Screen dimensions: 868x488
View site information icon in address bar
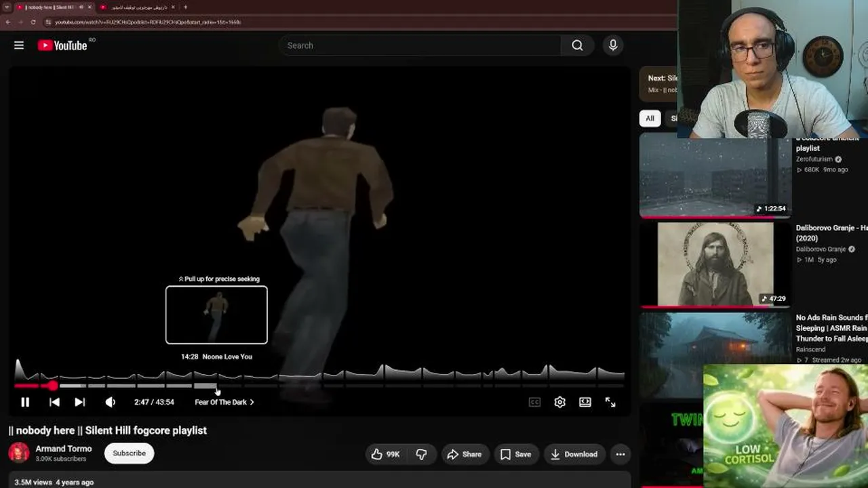(x=48, y=22)
